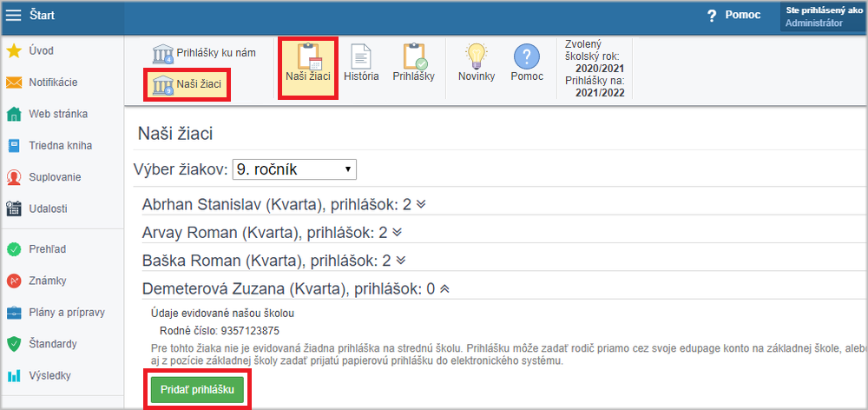Viewport: 868px width, 410px height.
Task: Click the Suplovanie sidebar label
Action: coord(55,178)
